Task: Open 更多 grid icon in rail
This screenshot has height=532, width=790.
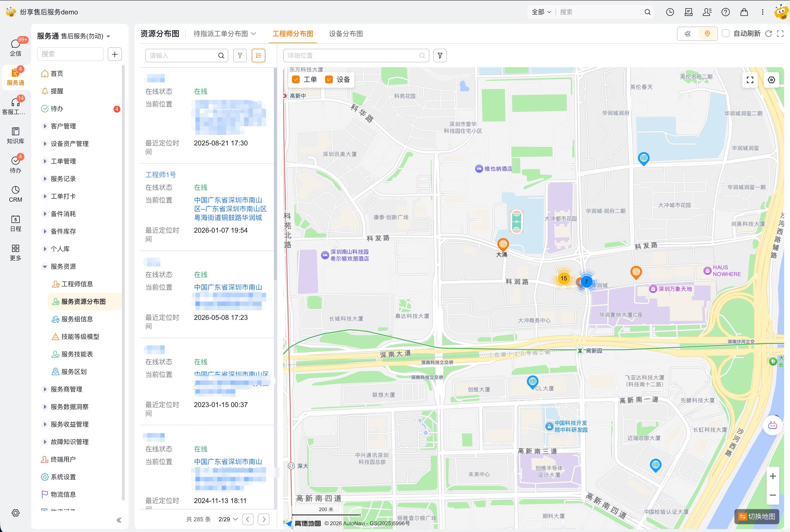Action: [x=16, y=252]
